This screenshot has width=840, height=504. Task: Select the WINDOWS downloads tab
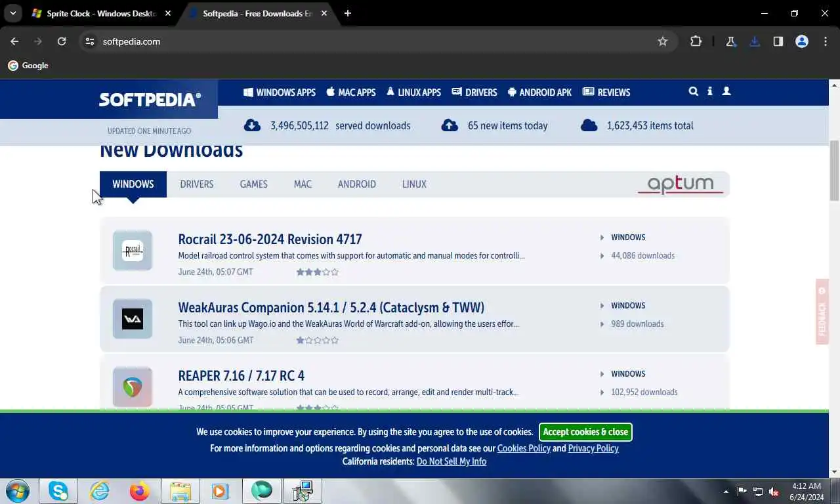point(133,184)
